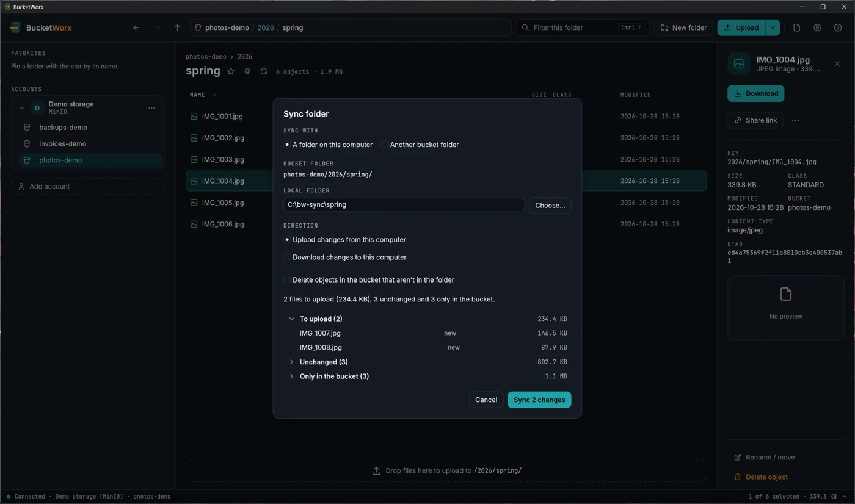Go back with the left arrow icon
Screen dimensions: 855x504
[136, 27]
